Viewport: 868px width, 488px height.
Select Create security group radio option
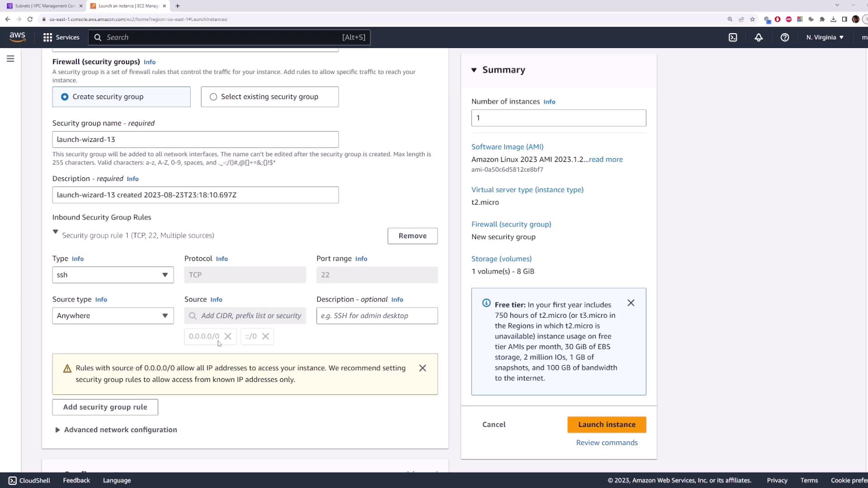pos(65,97)
